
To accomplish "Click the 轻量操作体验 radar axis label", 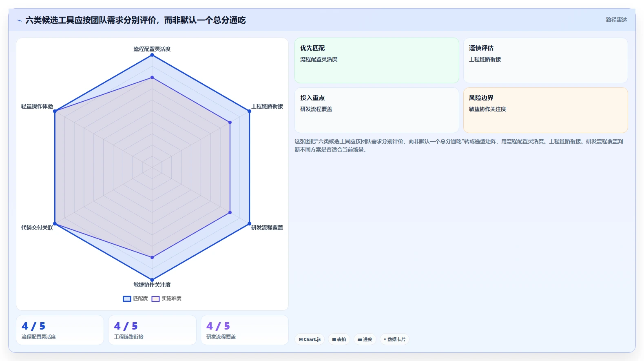I will [x=37, y=106].
